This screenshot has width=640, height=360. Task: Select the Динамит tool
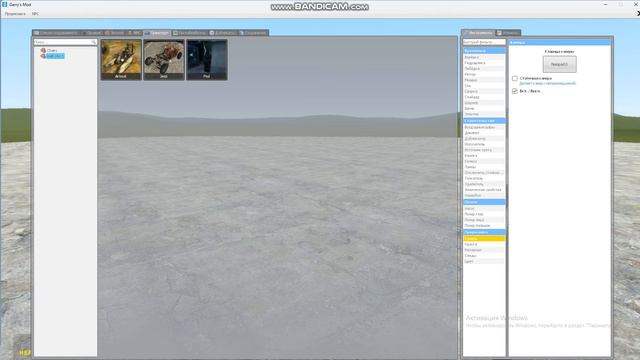pyautogui.click(x=484, y=133)
